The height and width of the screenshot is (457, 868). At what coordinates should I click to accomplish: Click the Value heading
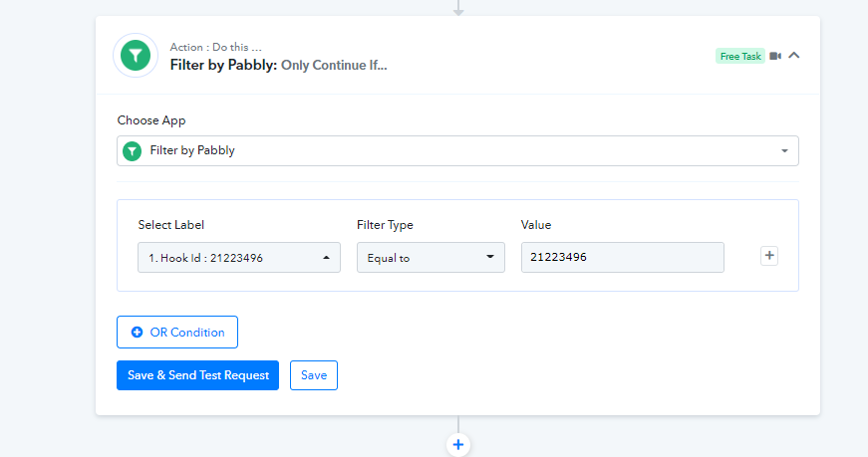536,225
